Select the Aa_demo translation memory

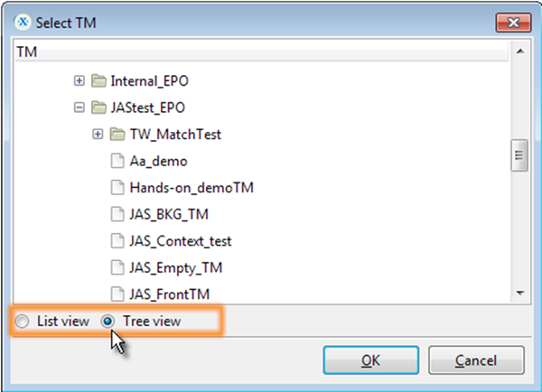click(158, 161)
